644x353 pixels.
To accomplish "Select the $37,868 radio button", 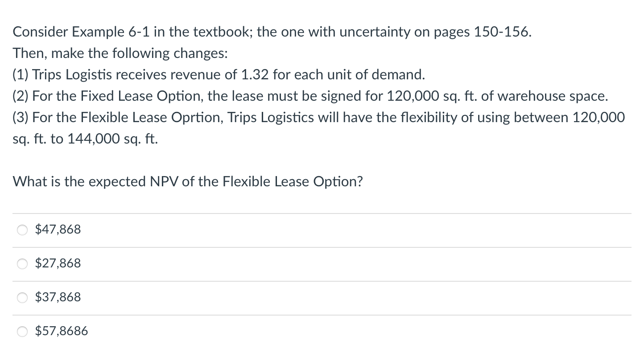I will point(22,297).
